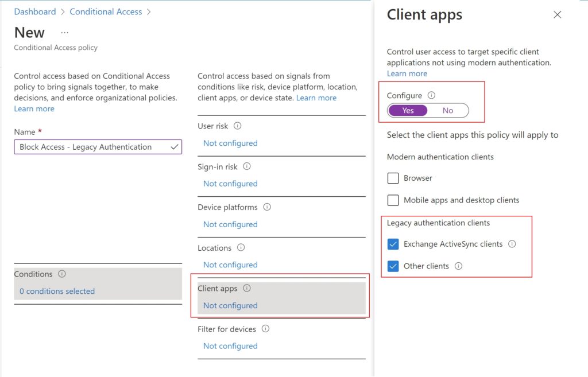Show info for Other clients
This screenshot has width=588, height=377.
(x=459, y=266)
